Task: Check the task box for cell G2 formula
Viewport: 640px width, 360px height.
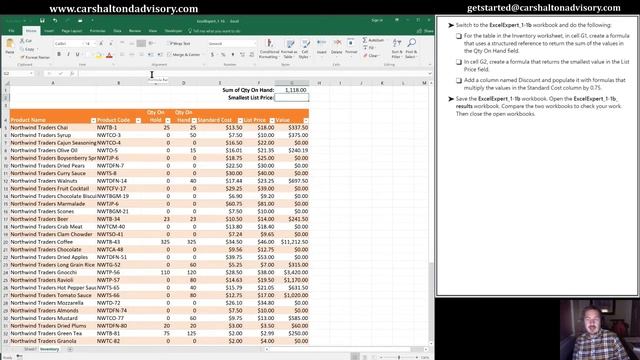Action: tap(459, 62)
